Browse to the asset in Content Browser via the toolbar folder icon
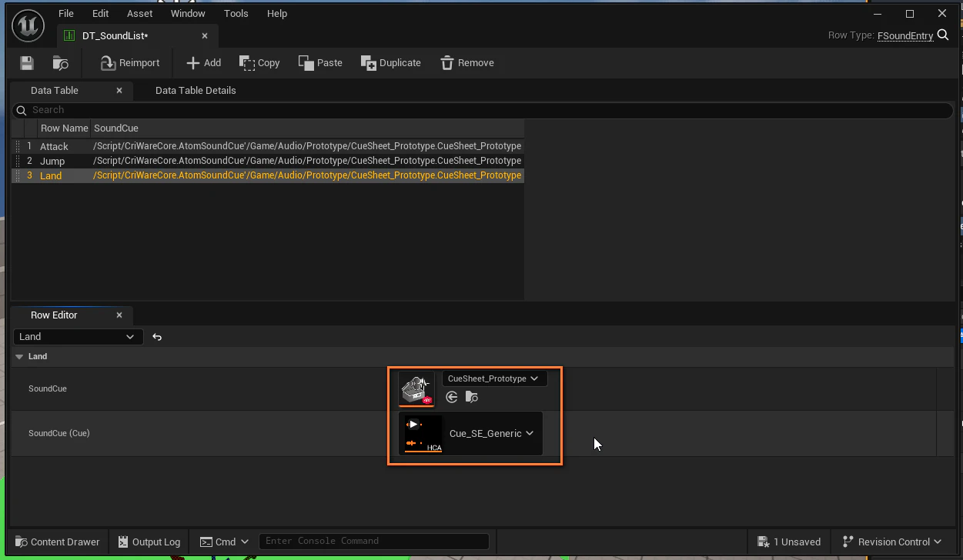 (x=60, y=63)
